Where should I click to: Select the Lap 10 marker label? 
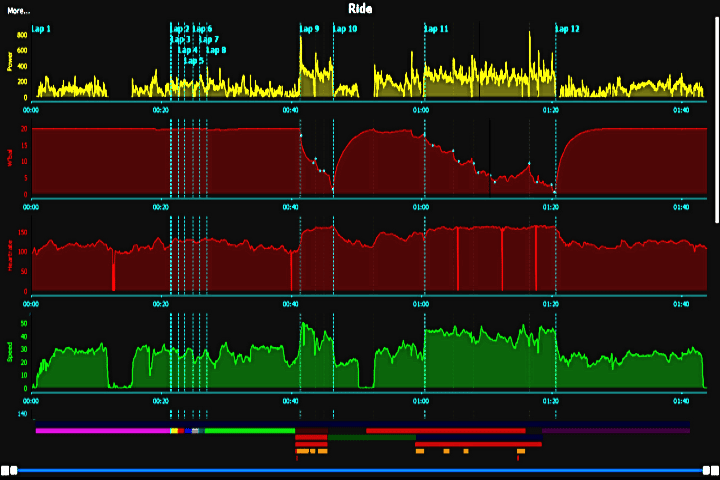coord(345,29)
